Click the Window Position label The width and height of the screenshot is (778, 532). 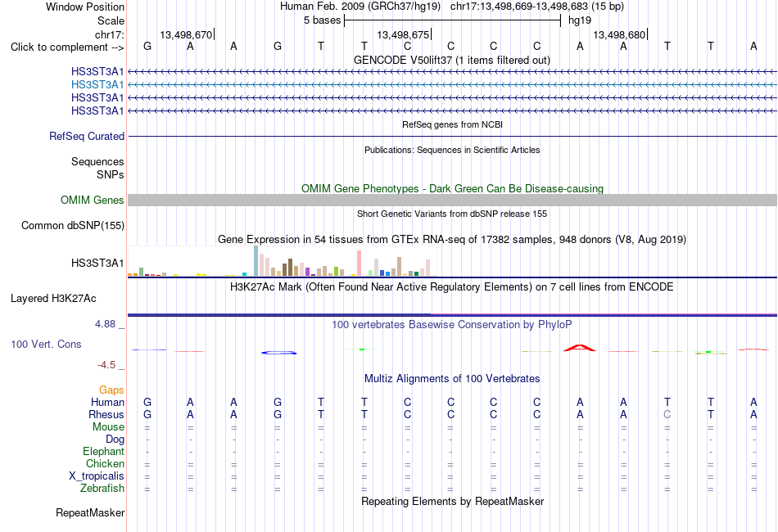[x=85, y=7]
